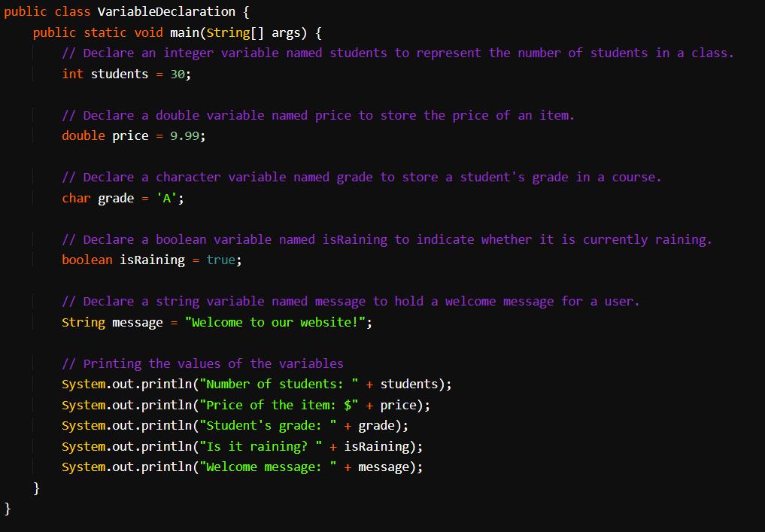This screenshot has width=765, height=532.
Task: Click the int keyword before students
Action: [x=72, y=74]
